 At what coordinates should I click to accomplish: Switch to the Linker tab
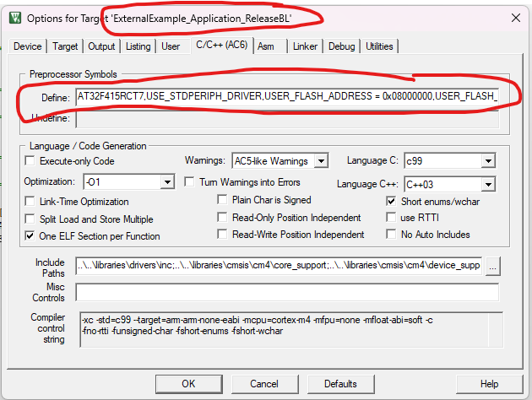coord(305,47)
